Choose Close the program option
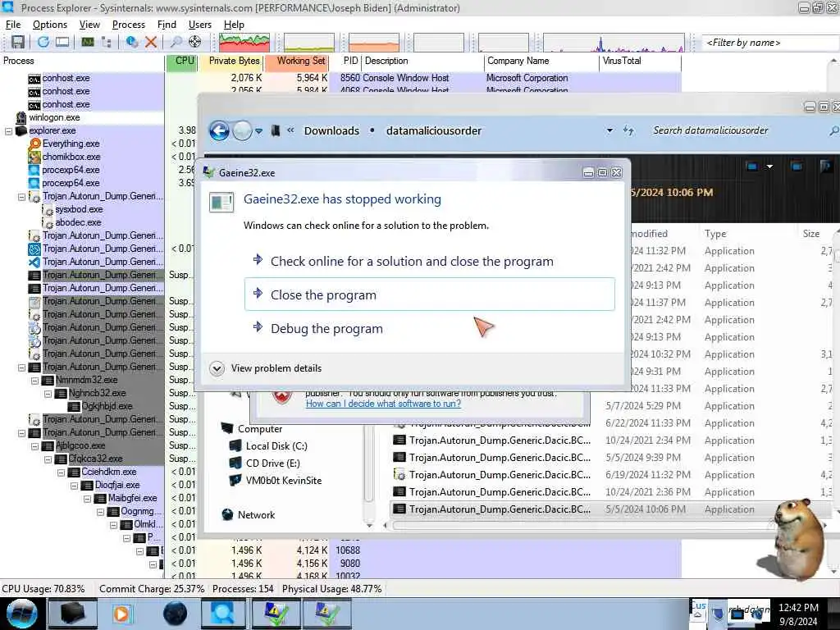Screen dimensions: 840x630 (x=430, y=294)
